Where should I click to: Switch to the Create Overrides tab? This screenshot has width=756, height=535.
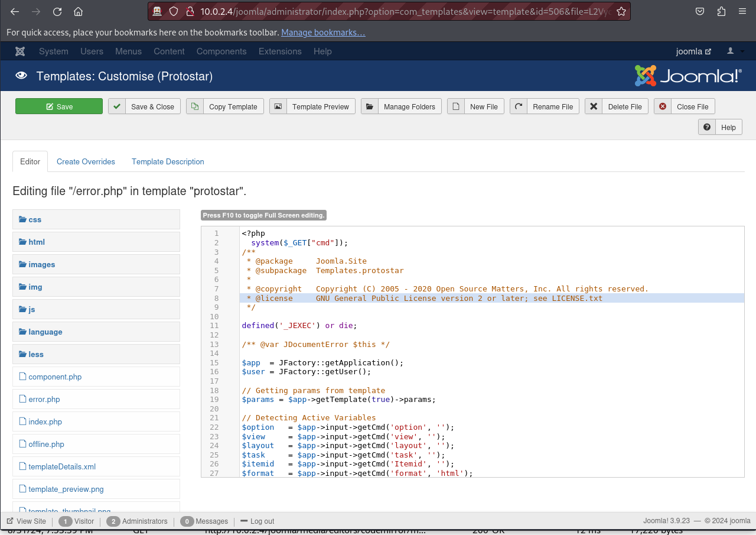(x=86, y=161)
